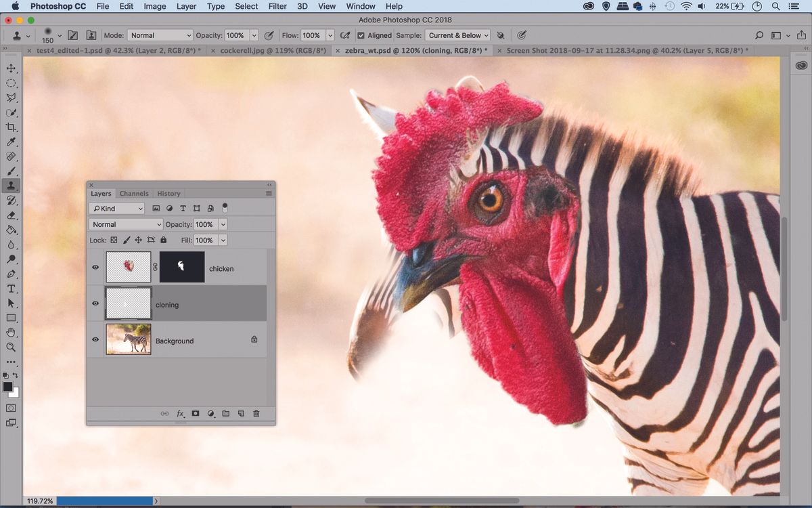Hide the Background layer
812x508 pixels.
pyautogui.click(x=95, y=339)
